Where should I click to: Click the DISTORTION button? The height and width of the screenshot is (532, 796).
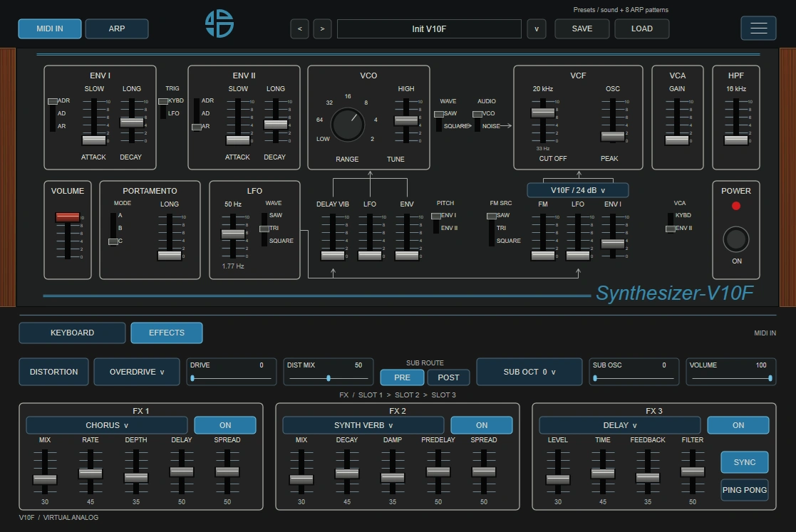point(54,372)
